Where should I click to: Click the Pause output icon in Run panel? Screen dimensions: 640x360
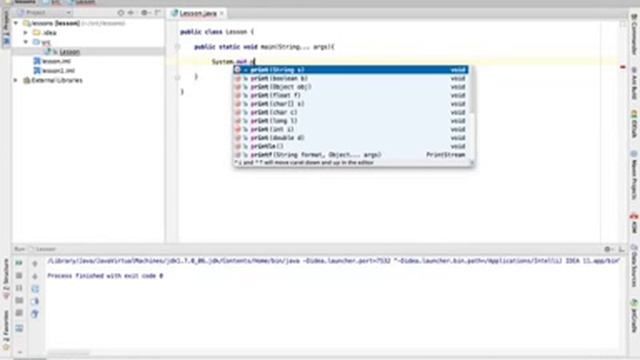pyautogui.click(x=19, y=288)
